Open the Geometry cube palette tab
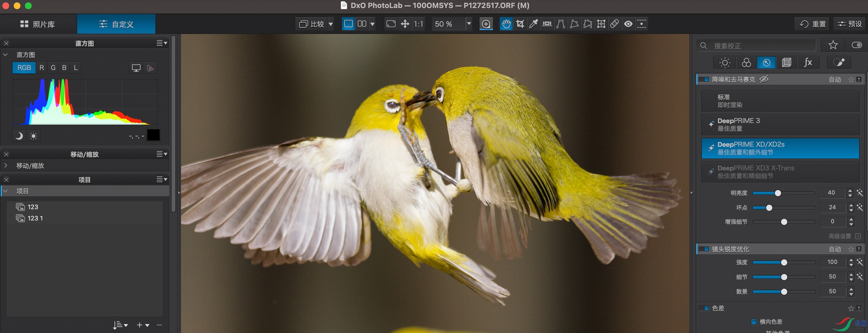This screenshot has width=868, height=333. point(787,62)
